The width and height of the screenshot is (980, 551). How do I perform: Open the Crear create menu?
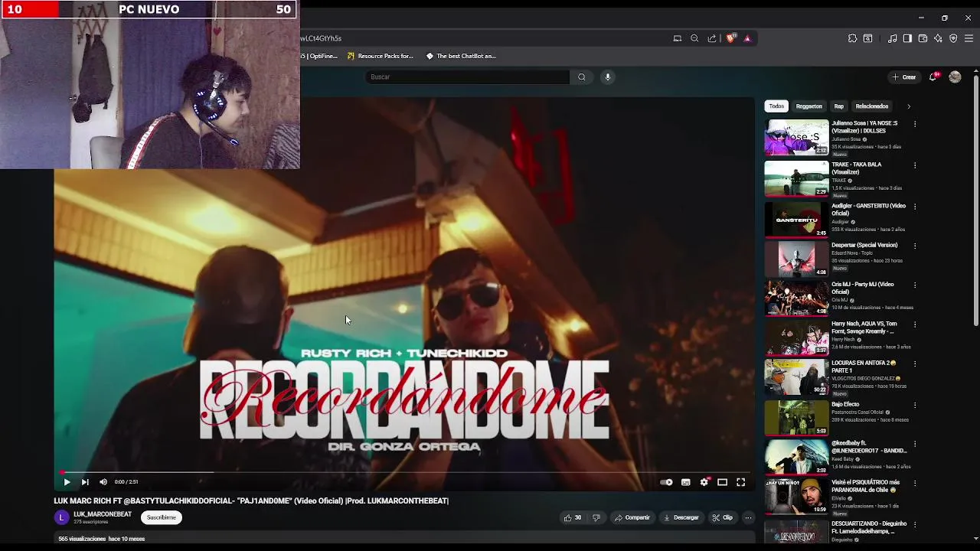coord(903,77)
